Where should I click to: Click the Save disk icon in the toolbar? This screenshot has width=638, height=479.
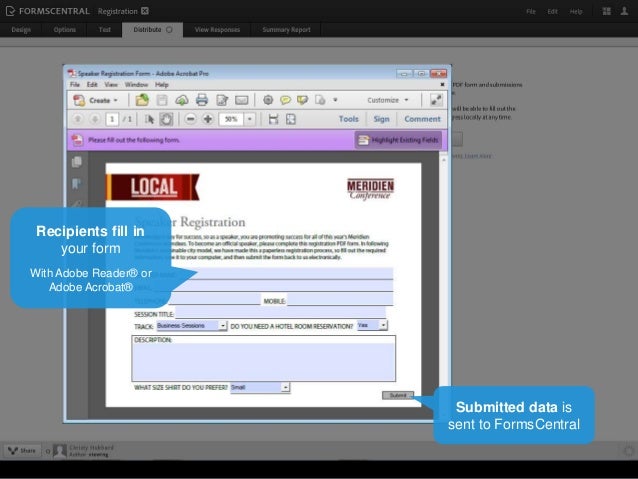(x=162, y=100)
